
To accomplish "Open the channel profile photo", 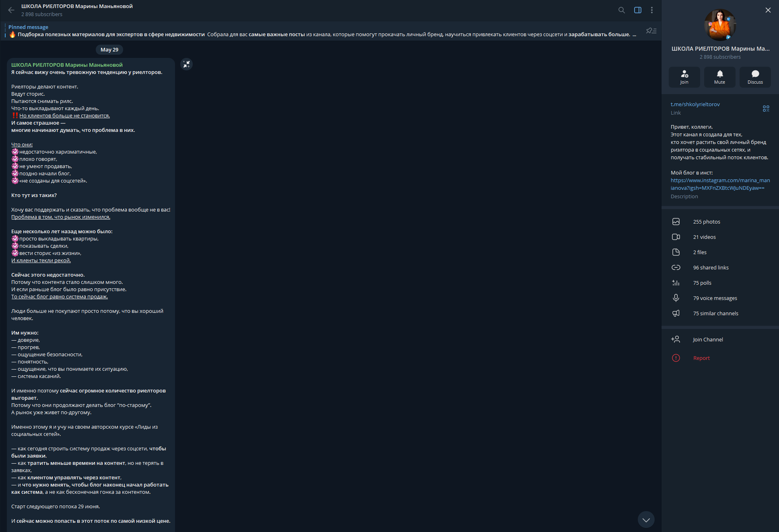I will tap(720, 25).
